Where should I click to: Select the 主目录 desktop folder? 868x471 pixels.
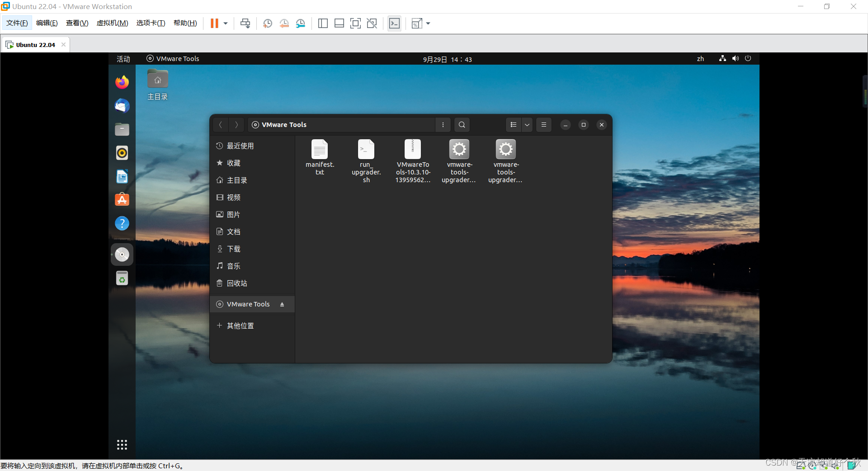click(x=157, y=85)
